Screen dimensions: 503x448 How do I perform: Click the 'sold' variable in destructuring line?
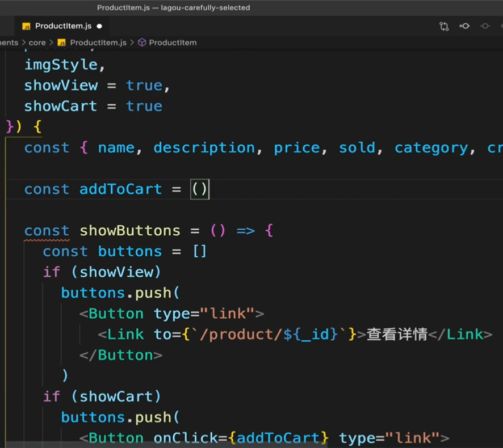point(357,148)
